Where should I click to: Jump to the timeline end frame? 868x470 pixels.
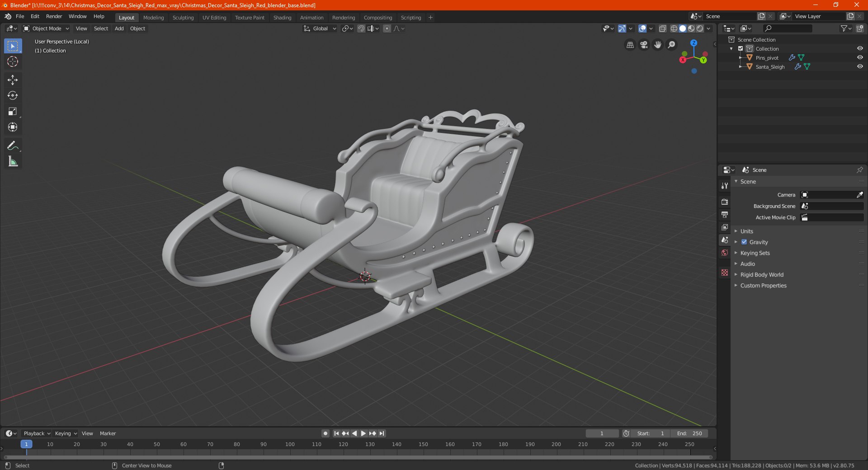point(382,433)
